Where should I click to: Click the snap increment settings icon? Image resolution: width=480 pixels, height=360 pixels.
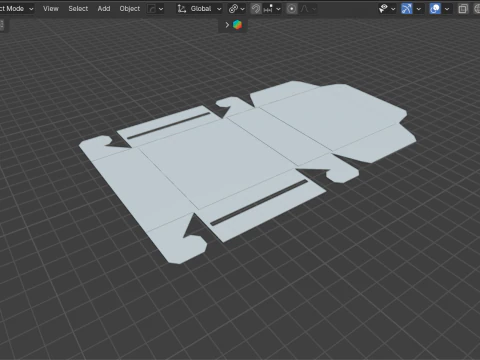(268, 9)
